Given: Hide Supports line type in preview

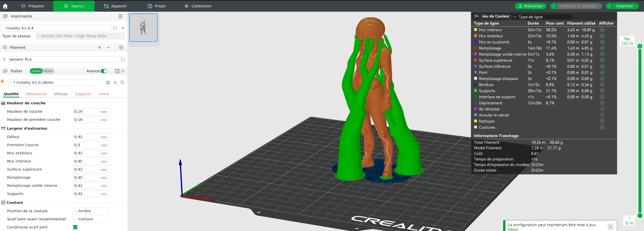Looking at the screenshot, I should click(x=602, y=91).
